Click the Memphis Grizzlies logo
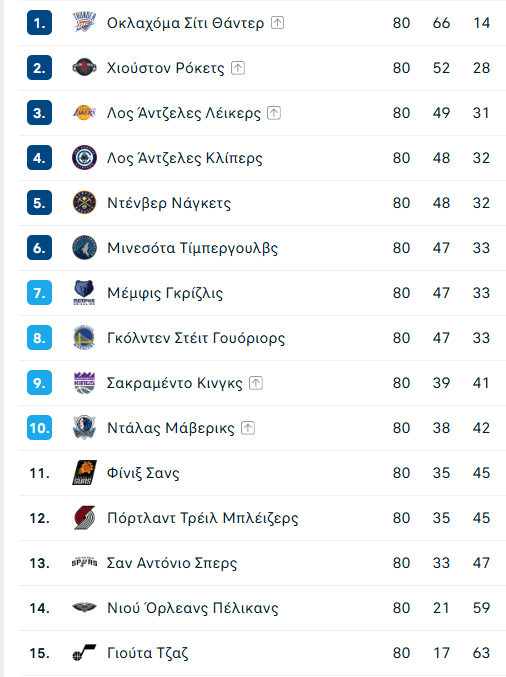This screenshot has width=506, height=677. coord(84,293)
